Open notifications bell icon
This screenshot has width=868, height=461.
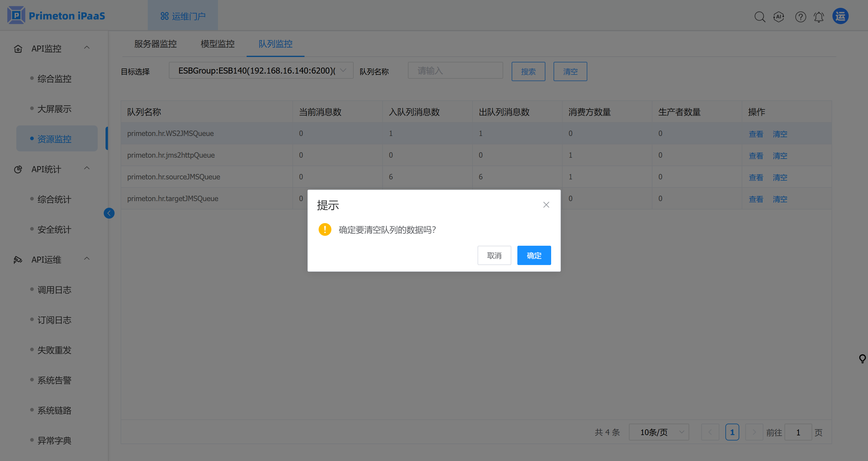(819, 17)
